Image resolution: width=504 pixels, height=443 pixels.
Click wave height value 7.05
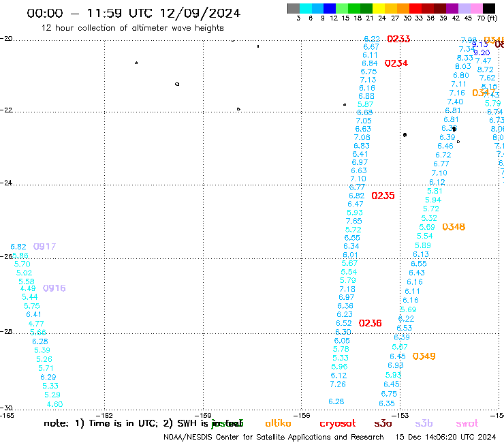click(364, 121)
